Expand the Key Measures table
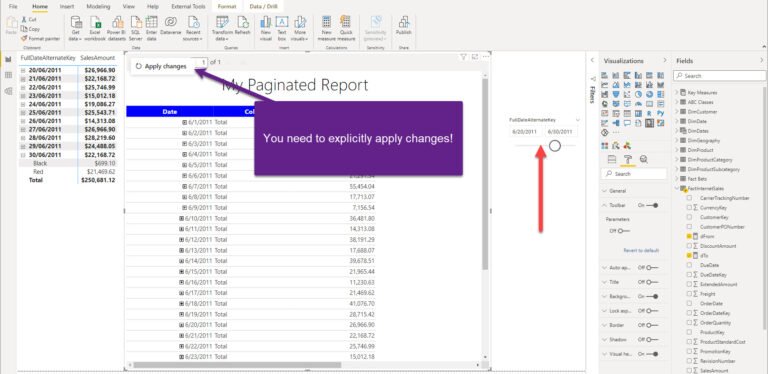Viewport: 768px width, 374px height. pos(677,92)
